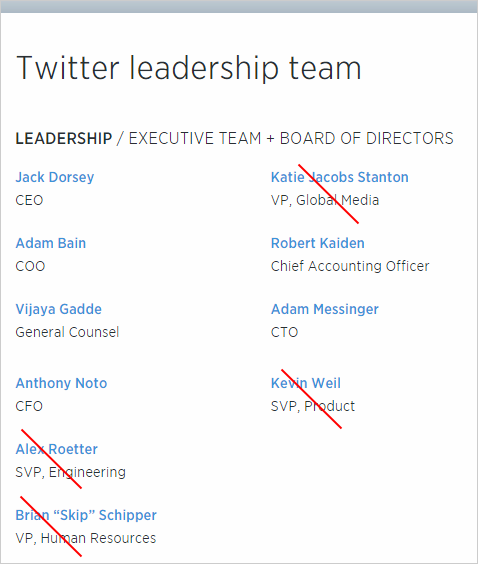The image size is (478, 564).
Task: Open Katie Jacobs Stanton's profile
Action: coord(340,177)
